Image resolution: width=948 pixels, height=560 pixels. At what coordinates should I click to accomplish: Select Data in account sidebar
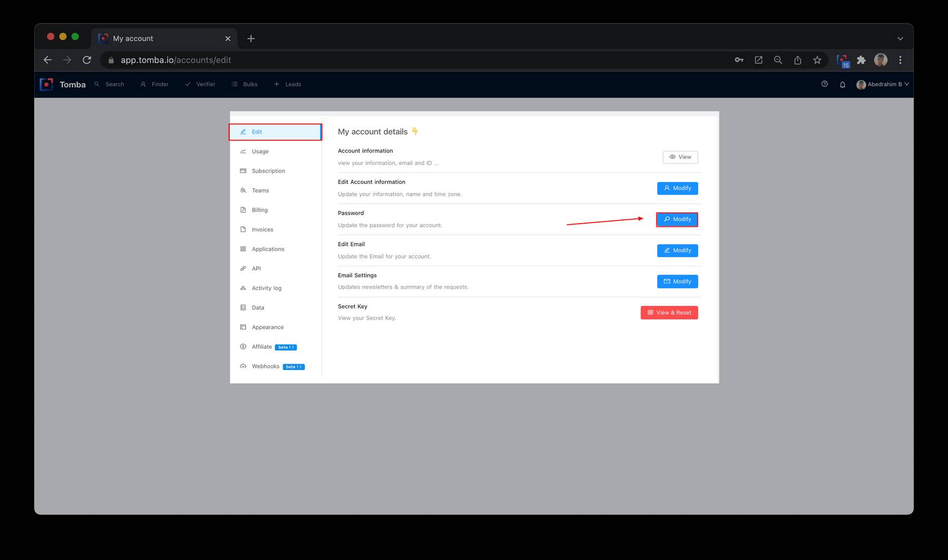pos(275,307)
